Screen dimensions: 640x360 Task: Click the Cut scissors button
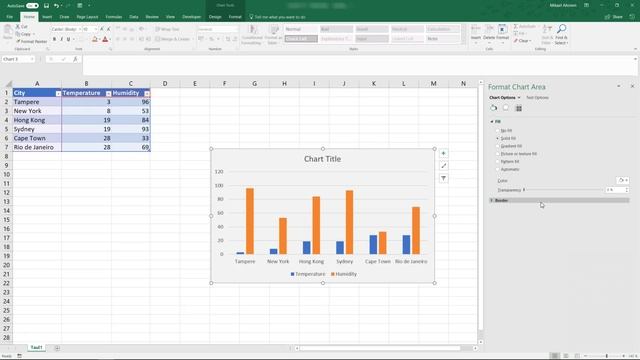[x=21, y=27]
